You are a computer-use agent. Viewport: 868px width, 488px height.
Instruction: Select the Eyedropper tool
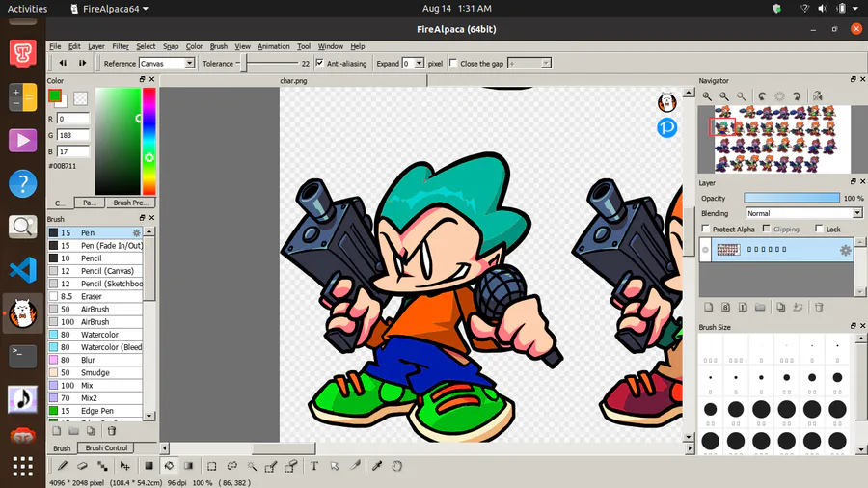(x=377, y=466)
